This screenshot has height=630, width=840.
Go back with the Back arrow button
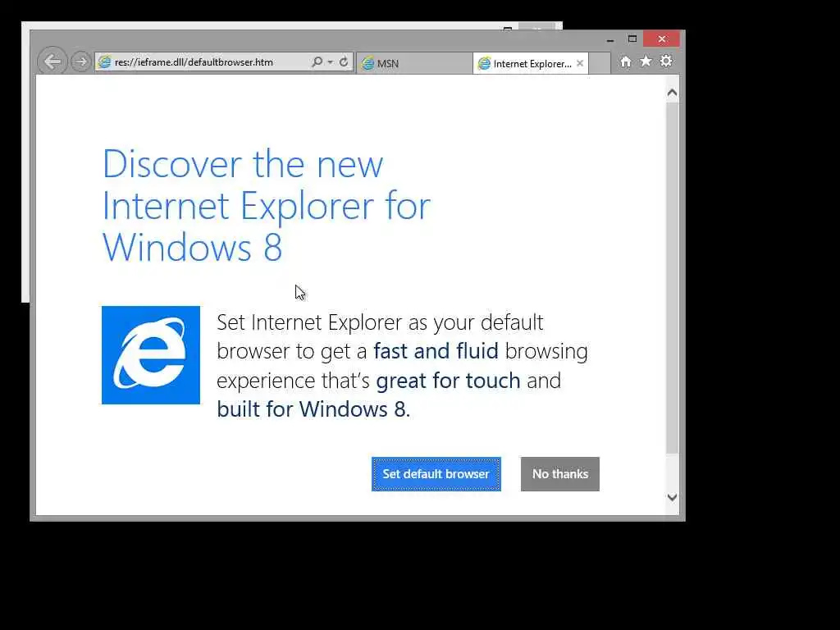click(x=52, y=62)
